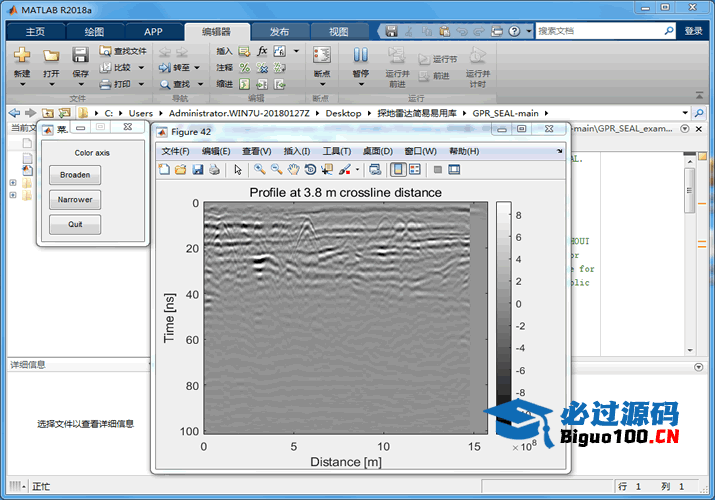Click the GPR_SEAL-main folder in path
Viewport: 715px width, 500px height.
505,113
